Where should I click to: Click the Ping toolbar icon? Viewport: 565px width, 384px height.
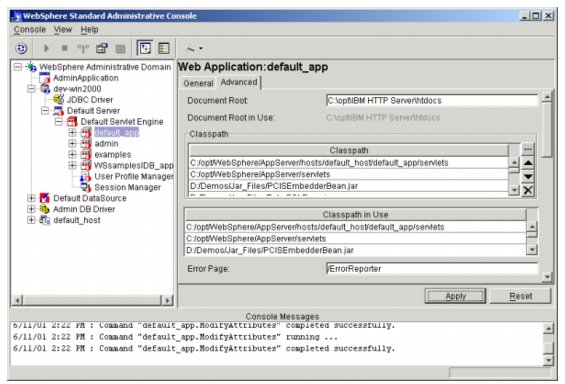click(x=83, y=48)
